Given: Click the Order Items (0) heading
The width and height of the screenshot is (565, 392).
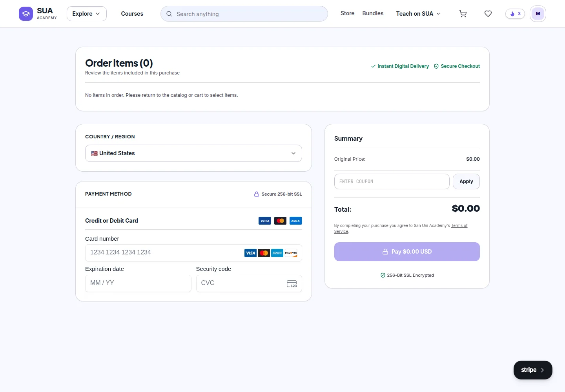Looking at the screenshot, I should click(x=119, y=63).
